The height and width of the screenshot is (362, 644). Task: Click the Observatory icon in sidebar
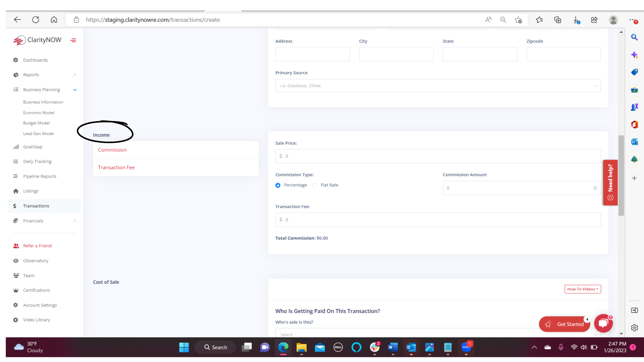point(16,260)
